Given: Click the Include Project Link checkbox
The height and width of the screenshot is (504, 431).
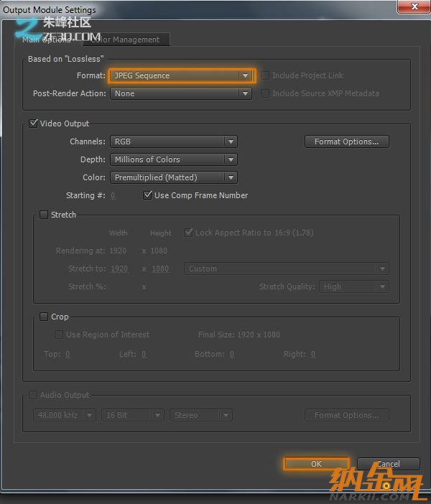Looking at the screenshot, I should coord(265,75).
